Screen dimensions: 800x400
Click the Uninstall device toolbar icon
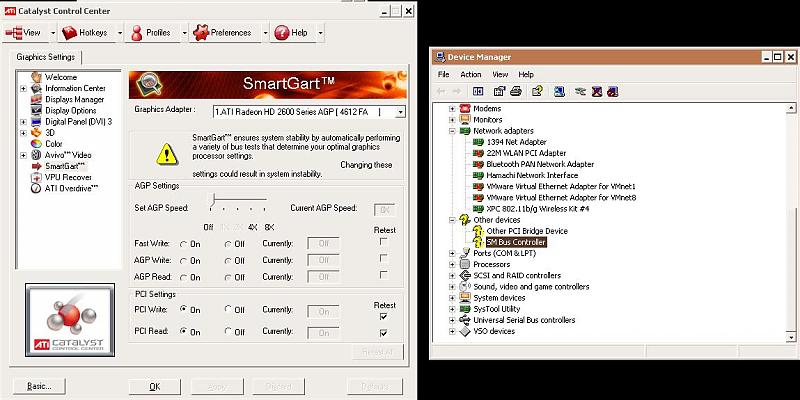pyautogui.click(x=596, y=91)
